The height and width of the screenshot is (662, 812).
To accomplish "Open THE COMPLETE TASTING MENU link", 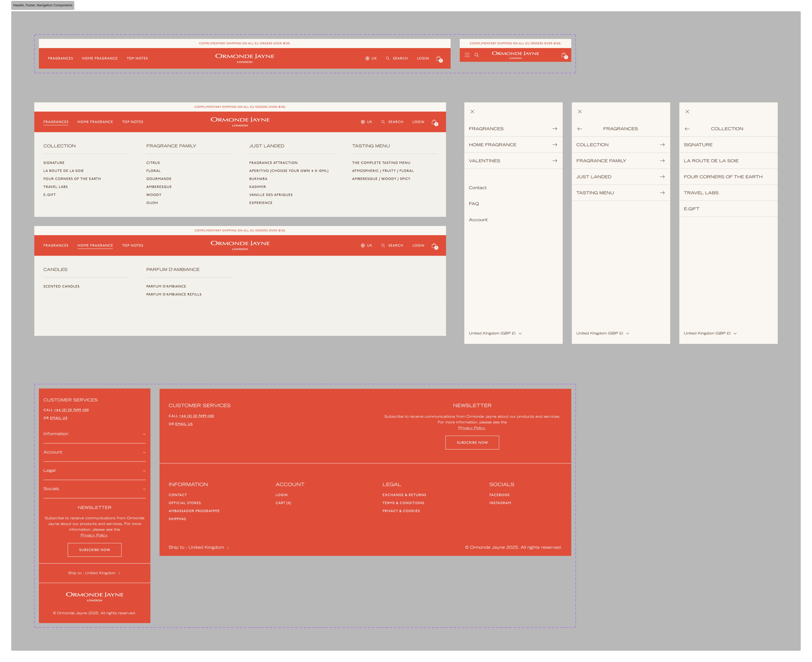I will coord(381,163).
